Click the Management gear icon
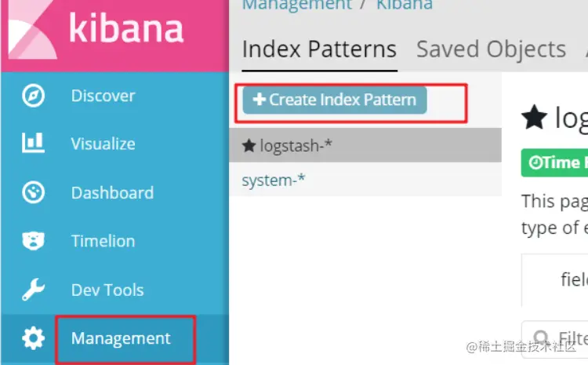The image size is (588, 365). 33,339
